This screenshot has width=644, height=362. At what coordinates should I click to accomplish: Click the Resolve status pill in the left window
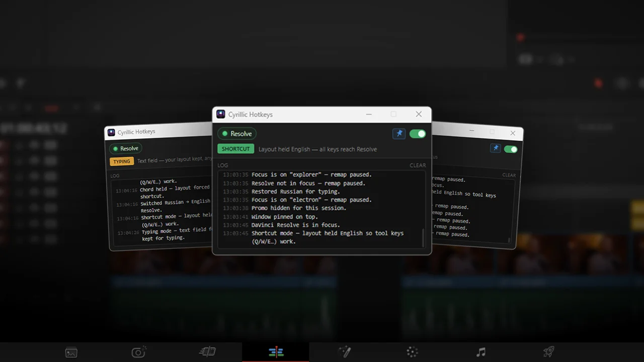pos(126,148)
